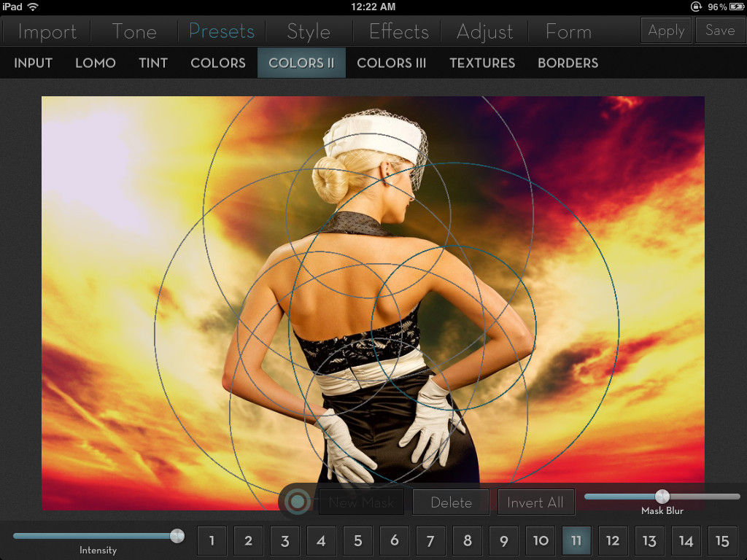Open the Adjust tab
Image resolution: width=747 pixels, height=560 pixels.
(x=484, y=32)
